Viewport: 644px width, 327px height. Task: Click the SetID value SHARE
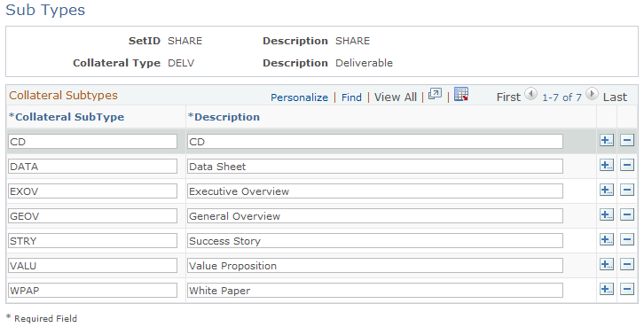tap(185, 41)
